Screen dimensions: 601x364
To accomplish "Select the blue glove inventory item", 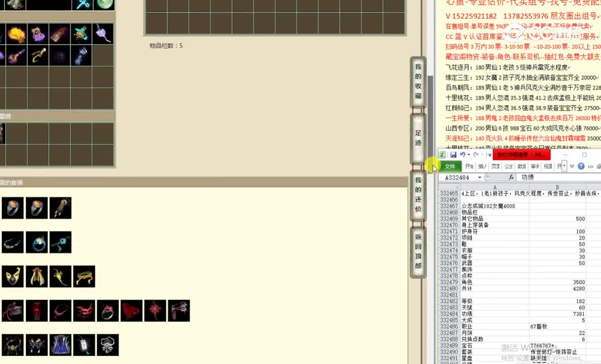I will coord(81,56).
